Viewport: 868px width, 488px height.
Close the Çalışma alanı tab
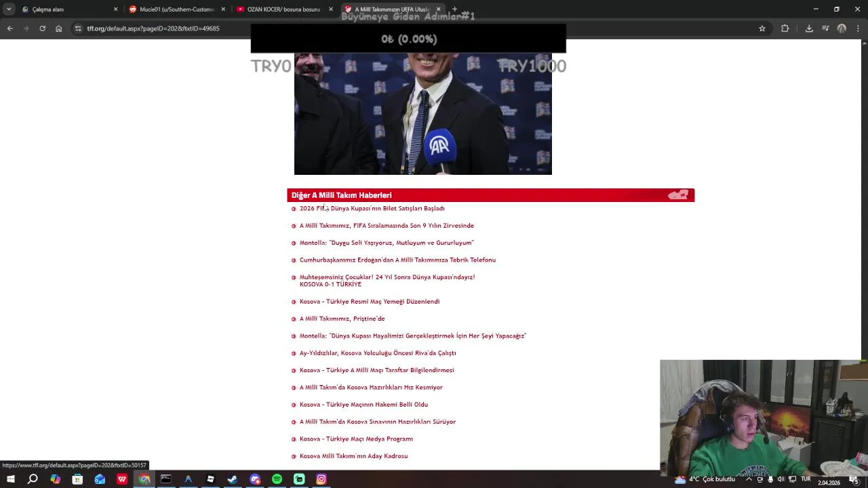point(115,9)
